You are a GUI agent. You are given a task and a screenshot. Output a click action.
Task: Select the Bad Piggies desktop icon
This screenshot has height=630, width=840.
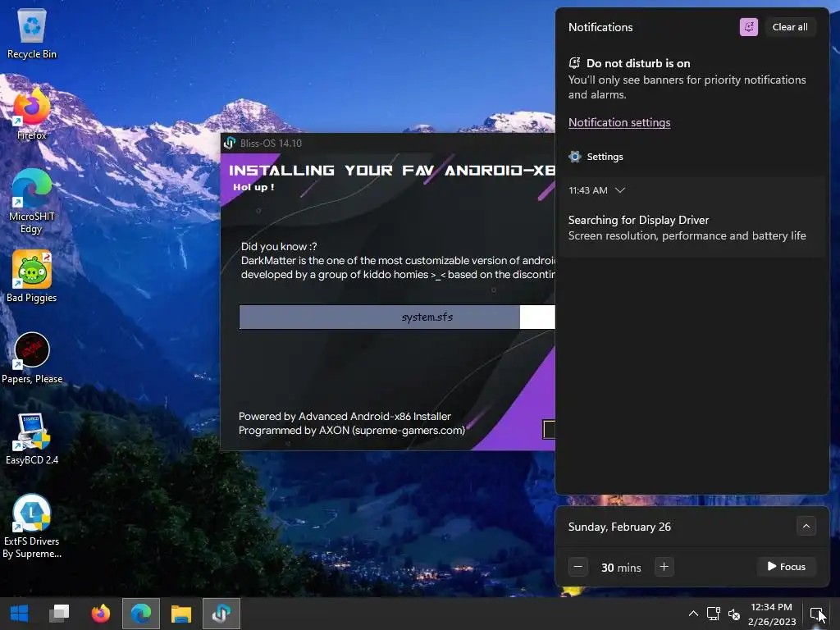(x=32, y=277)
